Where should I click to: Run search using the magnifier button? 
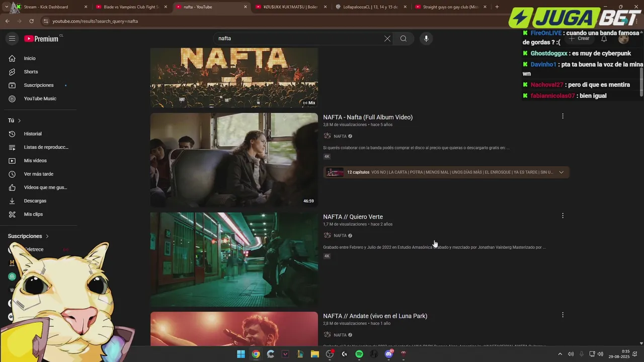pos(404,39)
